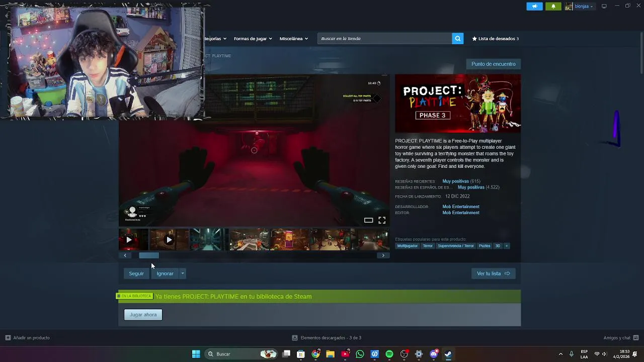The width and height of the screenshot is (644, 362).
Task: Open Microsoft Store from taskbar
Action: pos(301,354)
